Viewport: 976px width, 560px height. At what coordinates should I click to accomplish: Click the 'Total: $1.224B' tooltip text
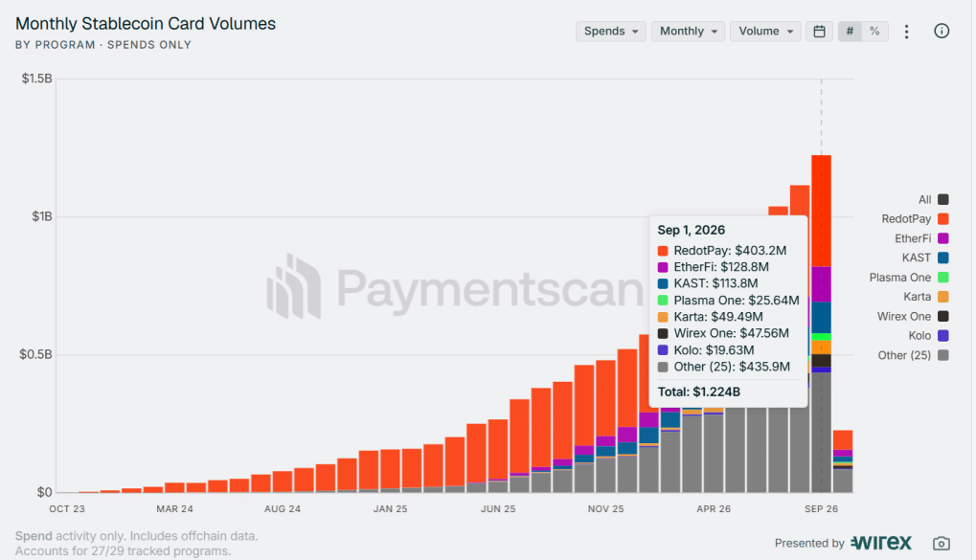click(x=698, y=392)
